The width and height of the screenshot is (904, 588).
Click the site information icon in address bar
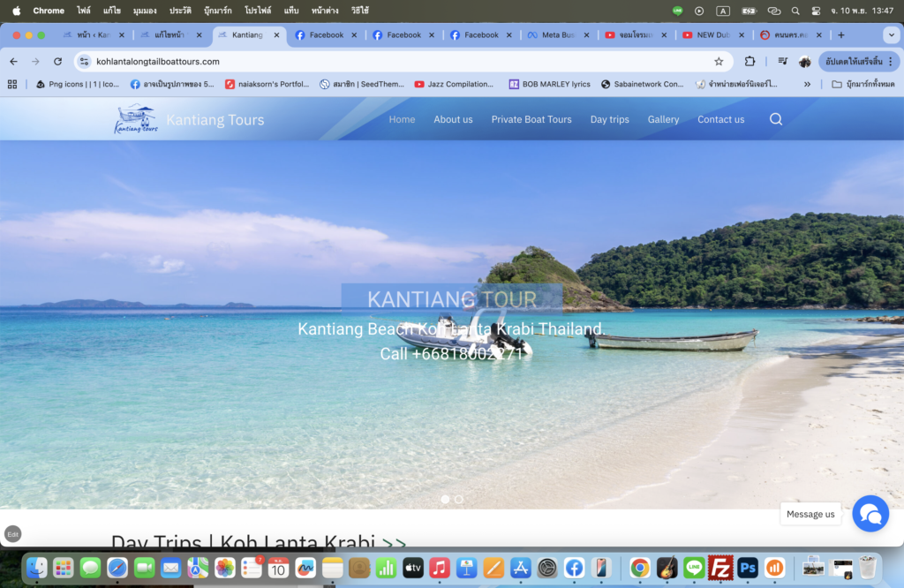pos(85,62)
